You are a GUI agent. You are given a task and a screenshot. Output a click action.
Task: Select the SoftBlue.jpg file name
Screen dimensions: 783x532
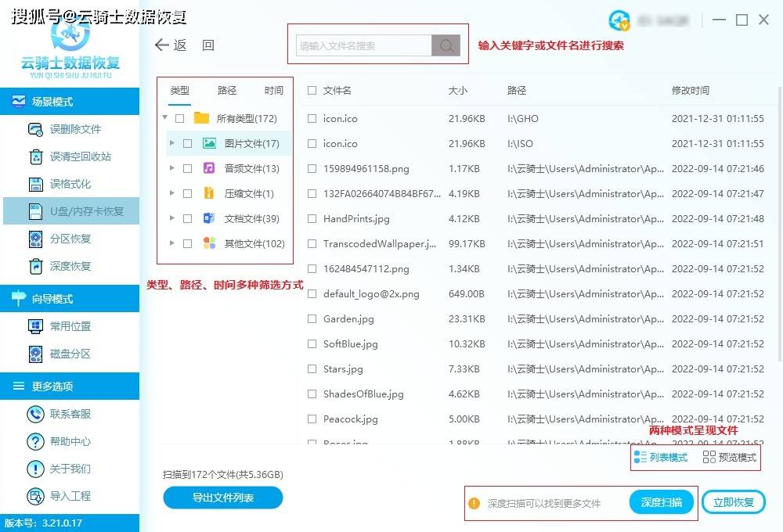coord(351,344)
